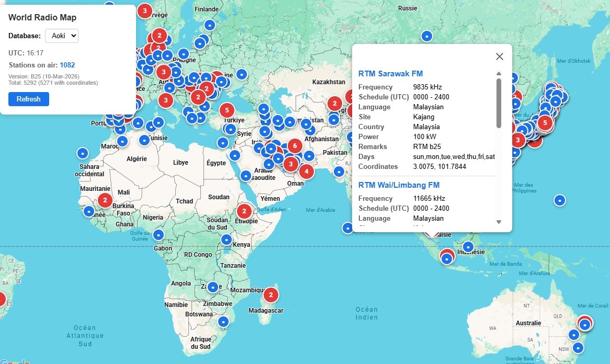
Task: Click the Kazakhstan country label
Action: pyautogui.click(x=329, y=82)
